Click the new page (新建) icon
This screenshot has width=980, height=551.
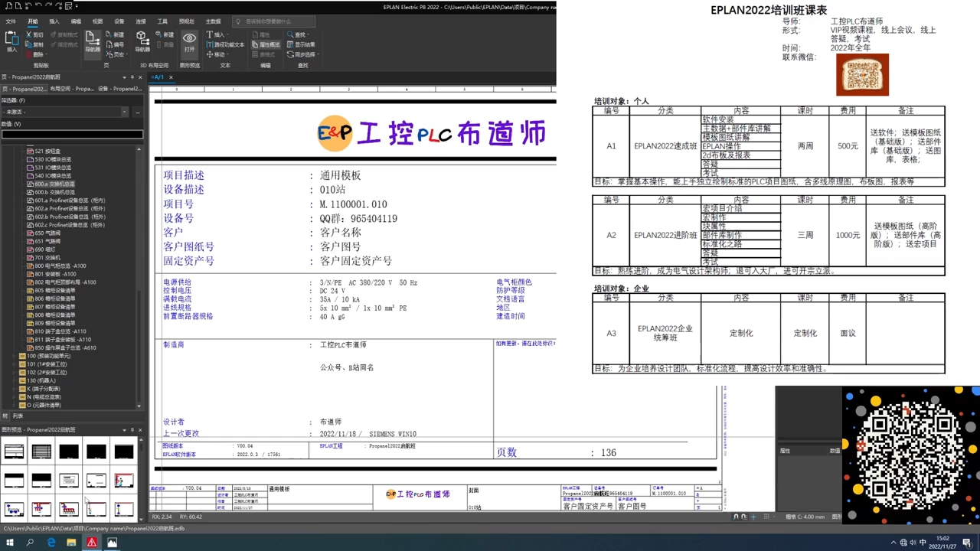109,35
